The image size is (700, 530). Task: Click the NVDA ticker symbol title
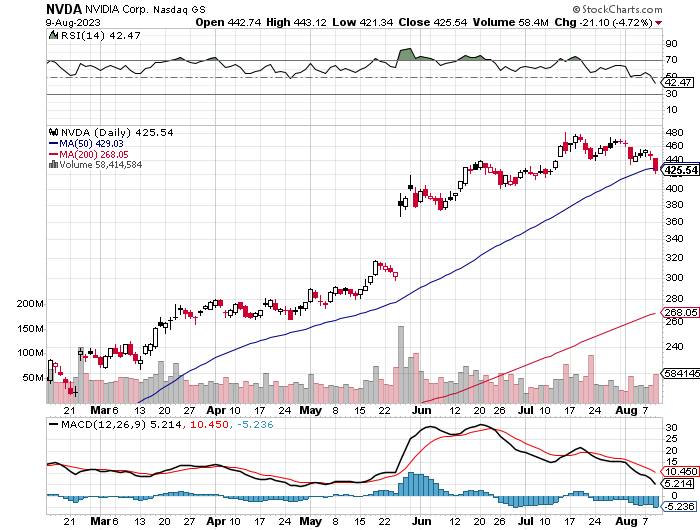click(x=64, y=9)
